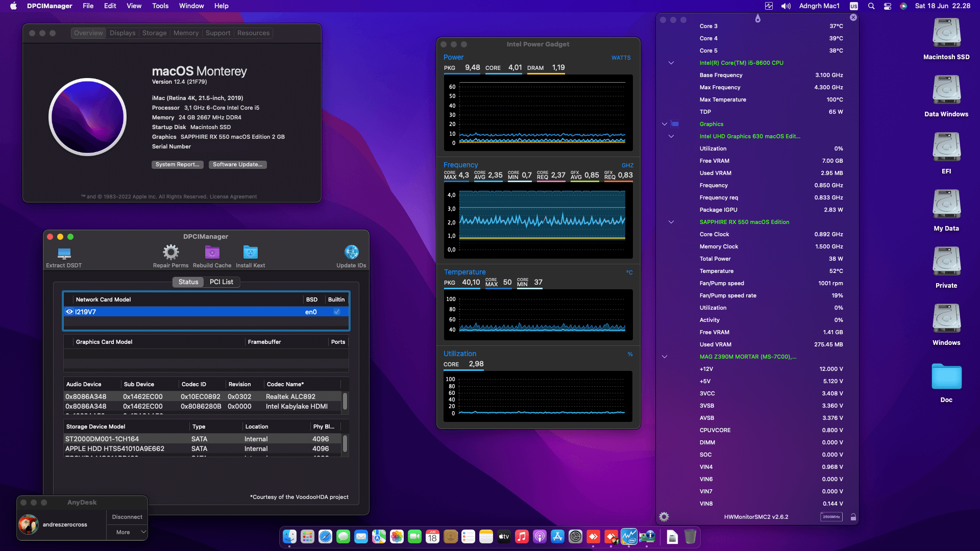Open Intel Power Gadget from the Dock

(629, 537)
